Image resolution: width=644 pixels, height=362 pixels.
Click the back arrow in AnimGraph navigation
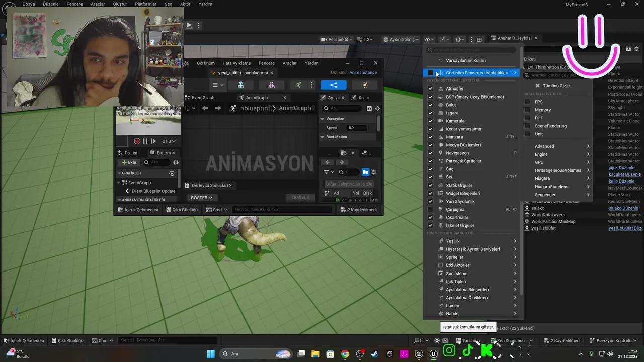coord(205,108)
